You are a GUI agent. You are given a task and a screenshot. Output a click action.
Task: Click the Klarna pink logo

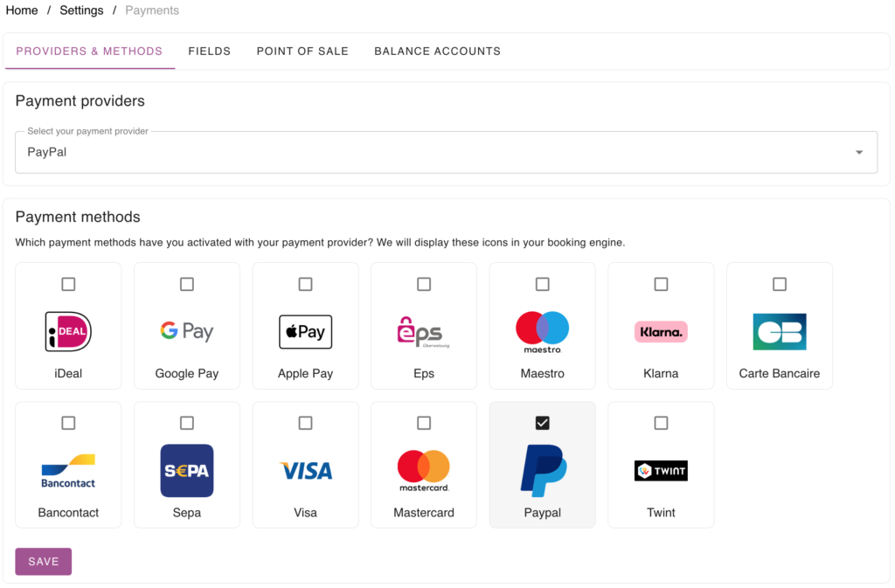tap(661, 332)
